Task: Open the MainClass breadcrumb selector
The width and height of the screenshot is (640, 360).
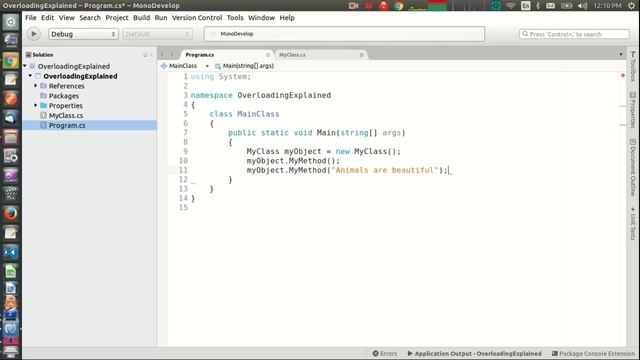Action: [179, 66]
